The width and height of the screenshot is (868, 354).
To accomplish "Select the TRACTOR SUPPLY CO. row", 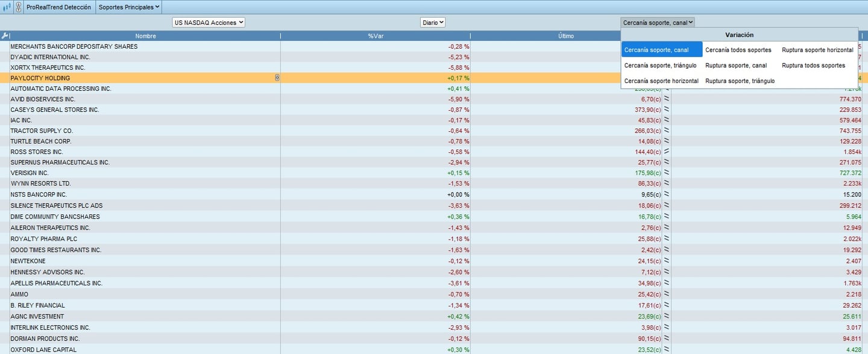I will tap(42, 131).
